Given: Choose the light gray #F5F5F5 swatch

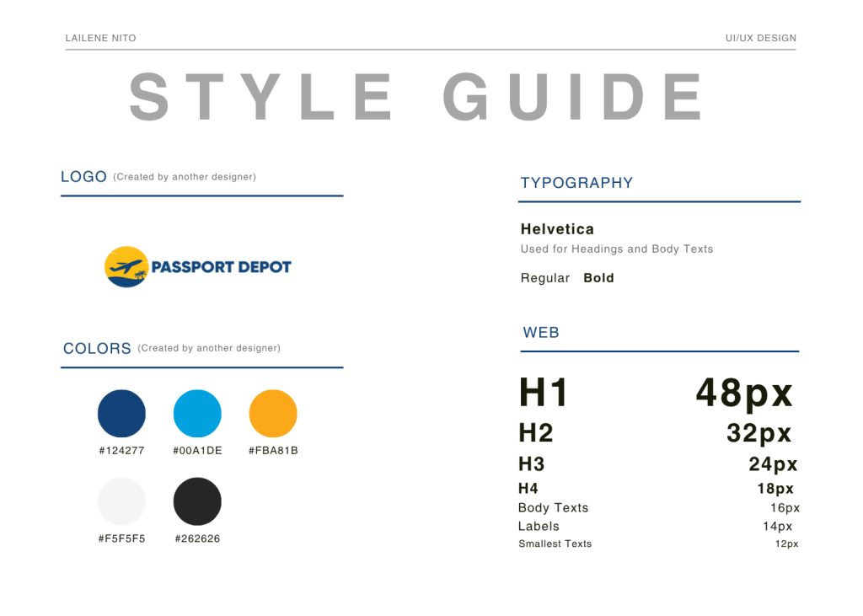Looking at the screenshot, I should 121,501.
